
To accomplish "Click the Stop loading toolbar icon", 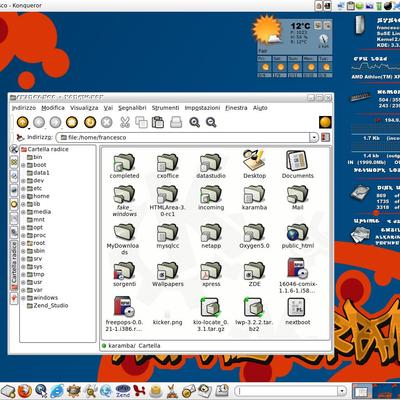I will pos(107,123).
